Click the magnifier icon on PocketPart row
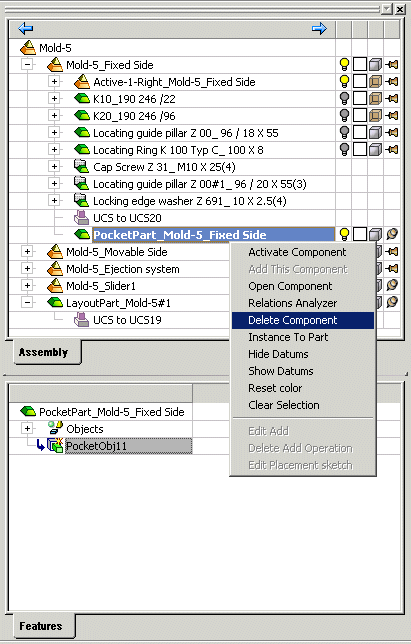The height and width of the screenshot is (644, 411). [392, 234]
